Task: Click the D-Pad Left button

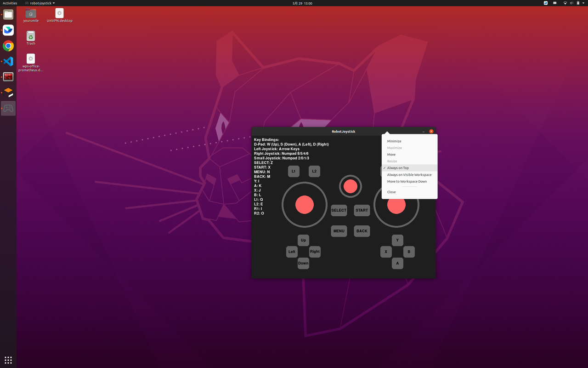Action: (292, 252)
